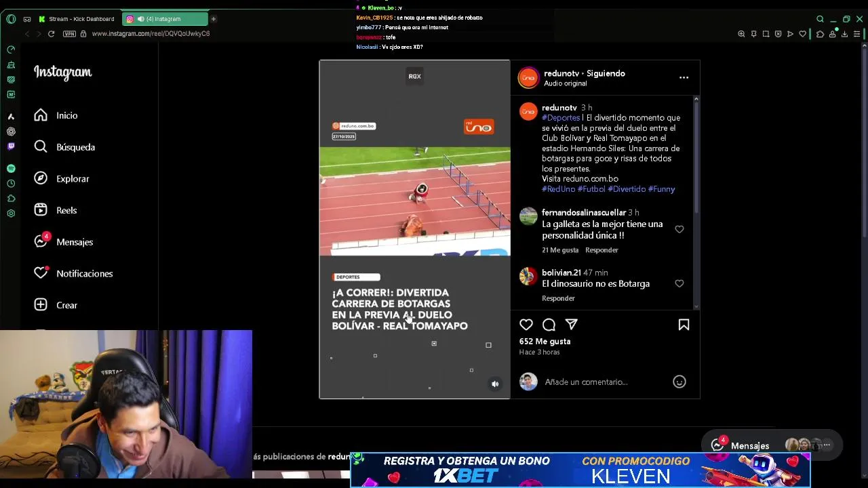This screenshot has width=868, height=488.
Task: Open extensions cube in Opera sidebar
Action: (x=11, y=199)
